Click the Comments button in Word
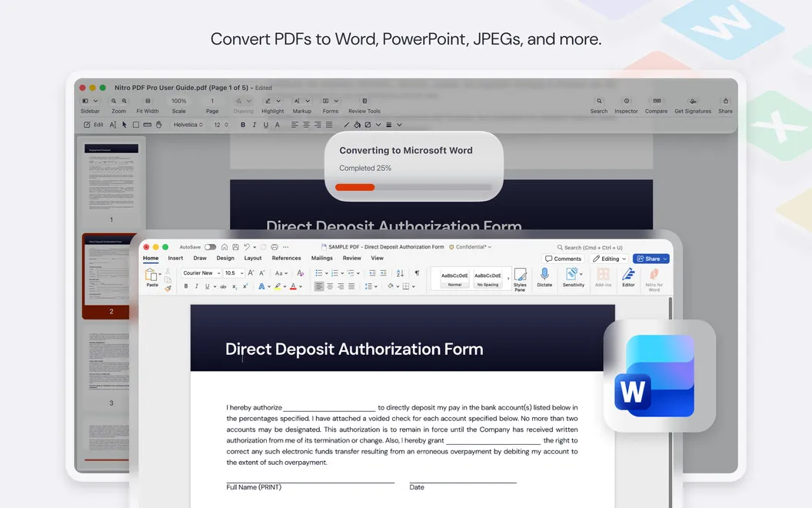Image resolution: width=812 pixels, height=508 pixels. [564, 259]
